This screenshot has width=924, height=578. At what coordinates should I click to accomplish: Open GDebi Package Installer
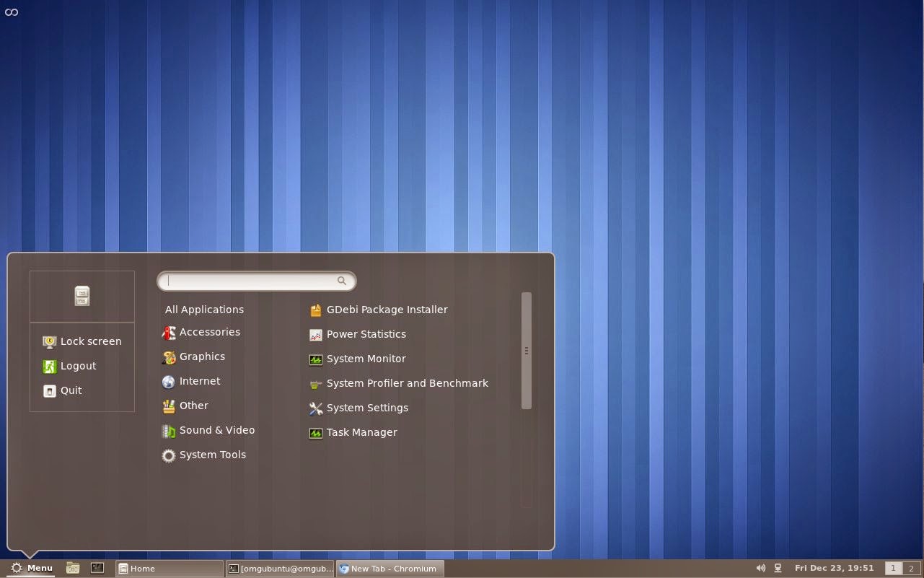pos(387,309)
